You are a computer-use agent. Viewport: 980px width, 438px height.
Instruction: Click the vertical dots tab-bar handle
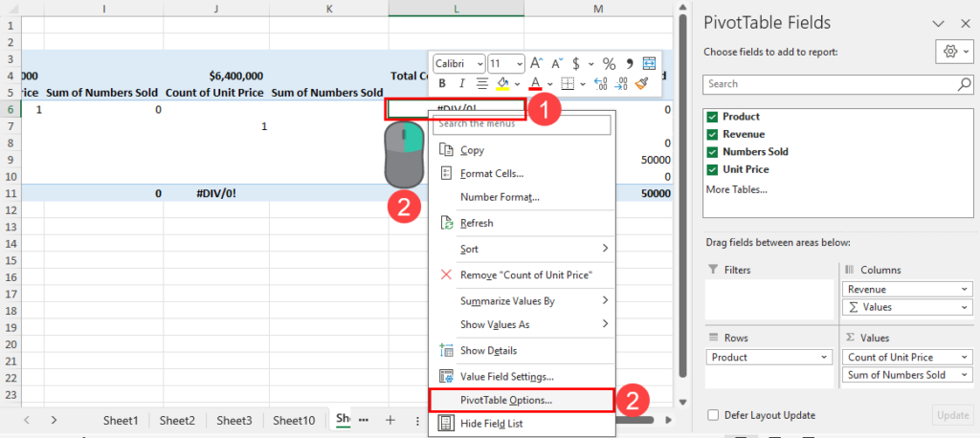click(x=417, y=421)
